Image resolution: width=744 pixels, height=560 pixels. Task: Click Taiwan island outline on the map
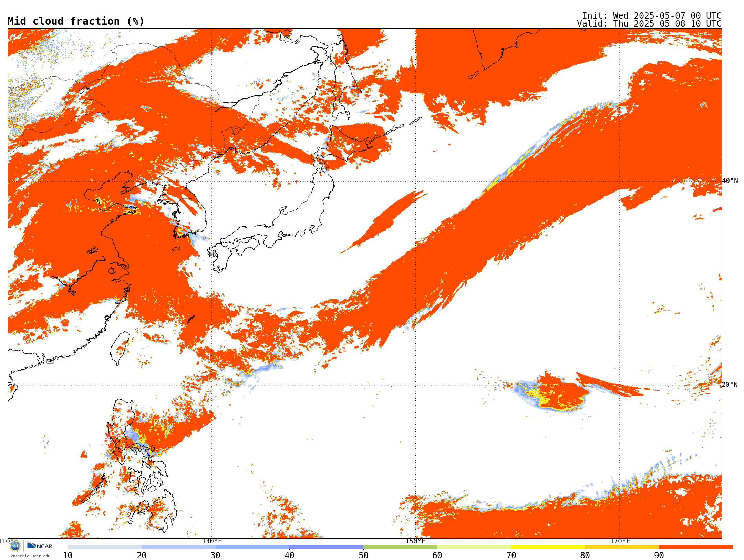point(120,348)
